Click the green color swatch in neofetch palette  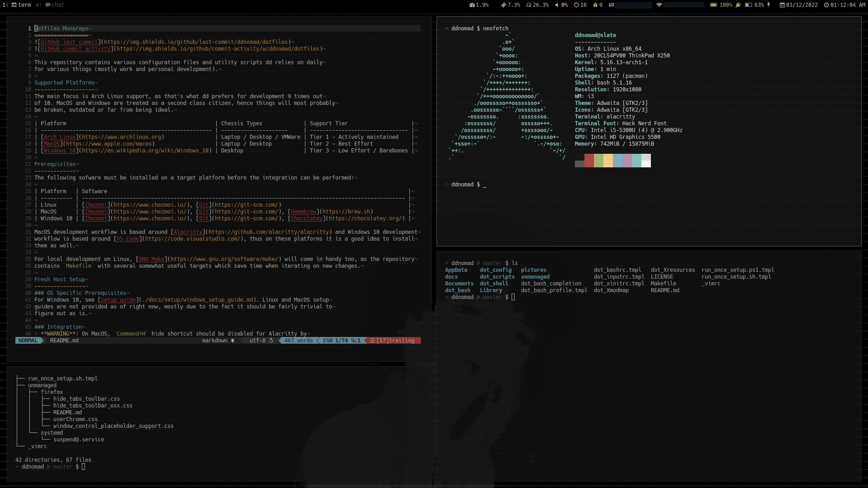(598, 161)
